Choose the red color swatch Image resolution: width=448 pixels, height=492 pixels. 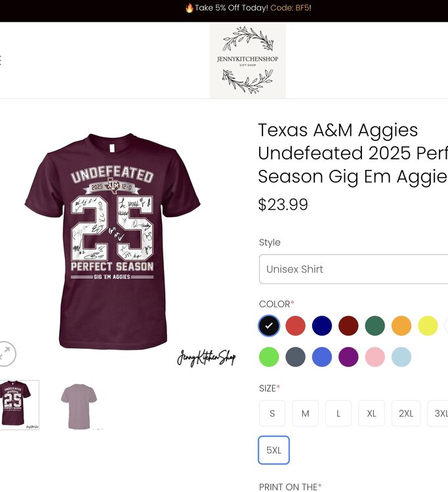(x=295, y=326)
